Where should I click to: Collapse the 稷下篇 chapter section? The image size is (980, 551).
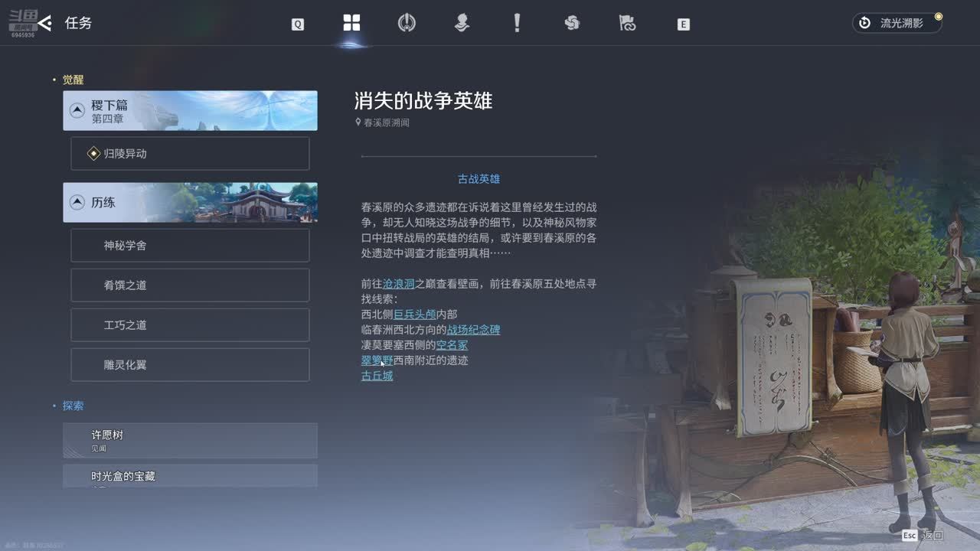tap(77, 111)
